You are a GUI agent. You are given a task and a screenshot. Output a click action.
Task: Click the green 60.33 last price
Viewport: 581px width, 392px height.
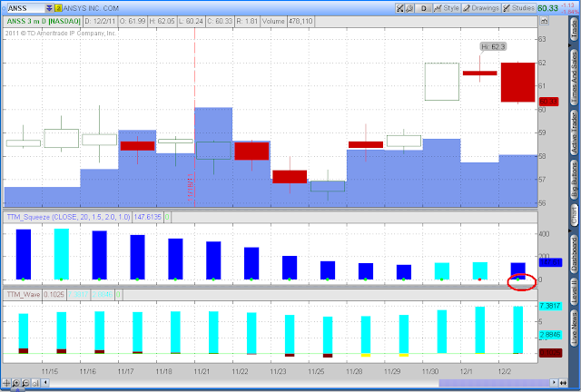tap(547, 8)
